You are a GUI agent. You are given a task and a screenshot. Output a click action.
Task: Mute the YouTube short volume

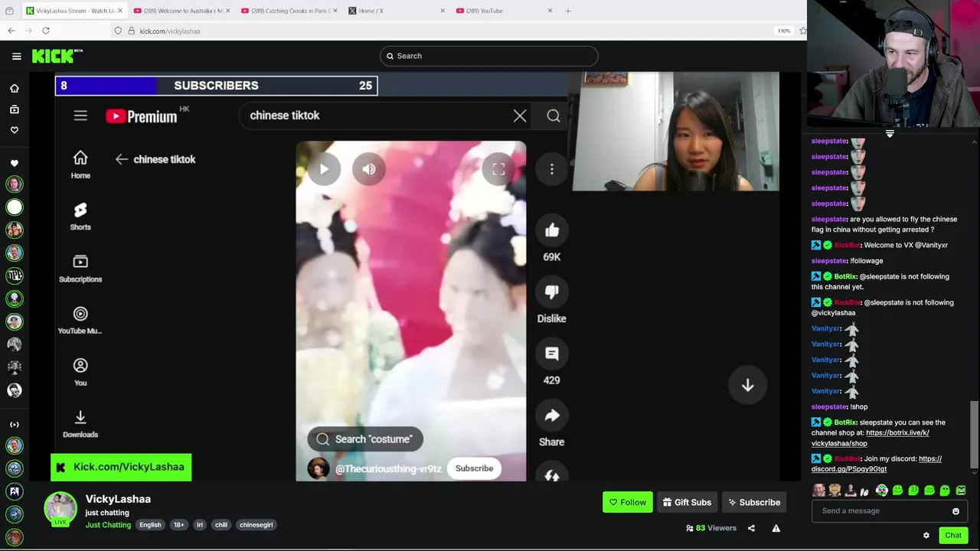369,169
